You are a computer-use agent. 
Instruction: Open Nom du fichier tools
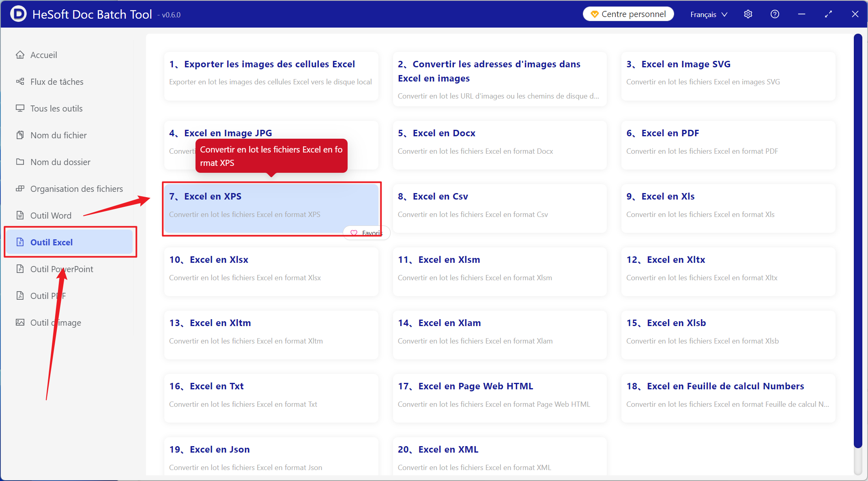pos(70,135)
